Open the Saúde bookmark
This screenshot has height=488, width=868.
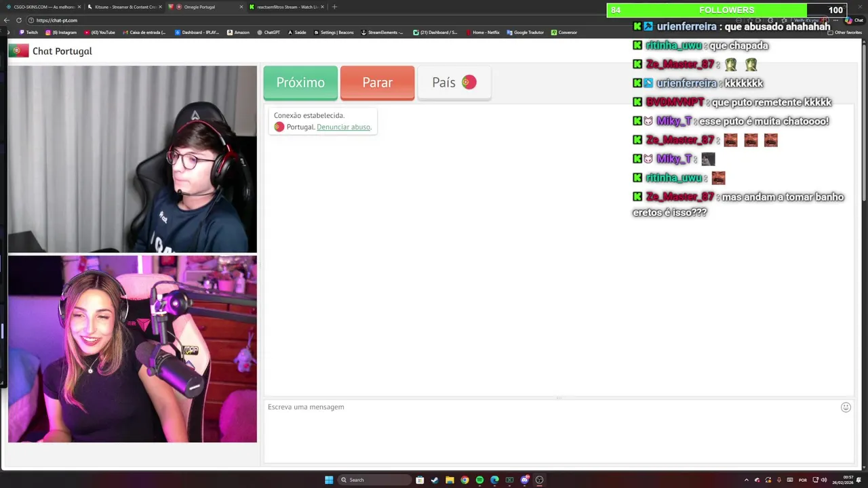pos(296,33)
